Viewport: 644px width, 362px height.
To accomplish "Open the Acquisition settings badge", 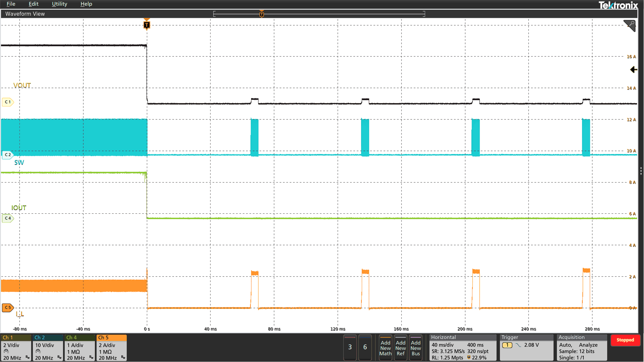I will coord(582,348).
